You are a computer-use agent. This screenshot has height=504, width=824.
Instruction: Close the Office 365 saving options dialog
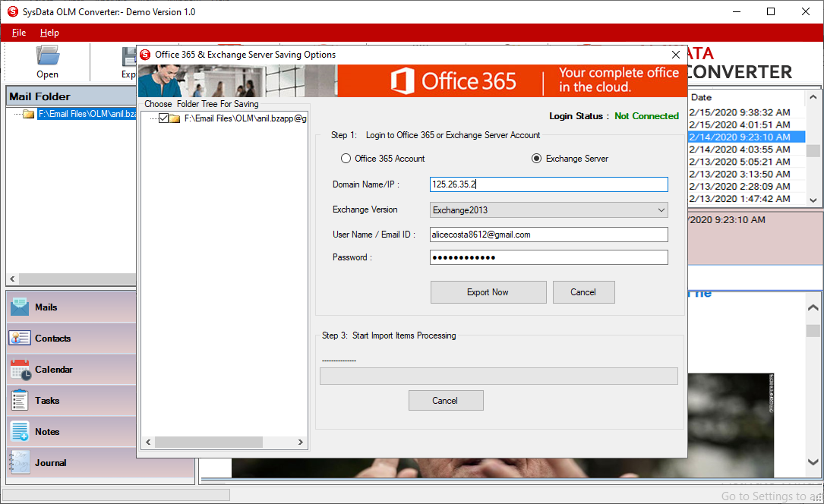point(676,55)
